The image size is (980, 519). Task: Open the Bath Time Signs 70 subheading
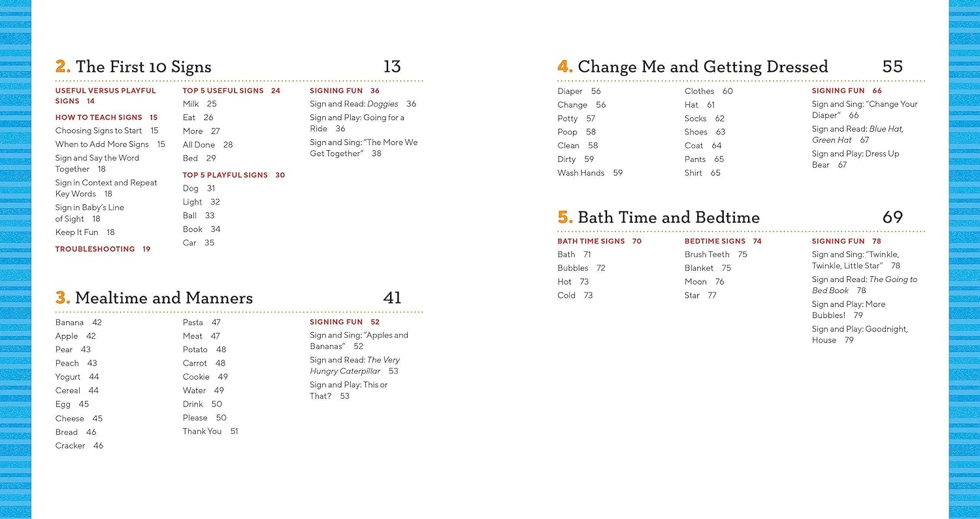tap(599, 242)
